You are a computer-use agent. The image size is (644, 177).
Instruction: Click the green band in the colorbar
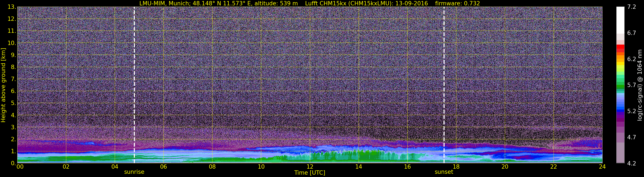pos(620,87)
